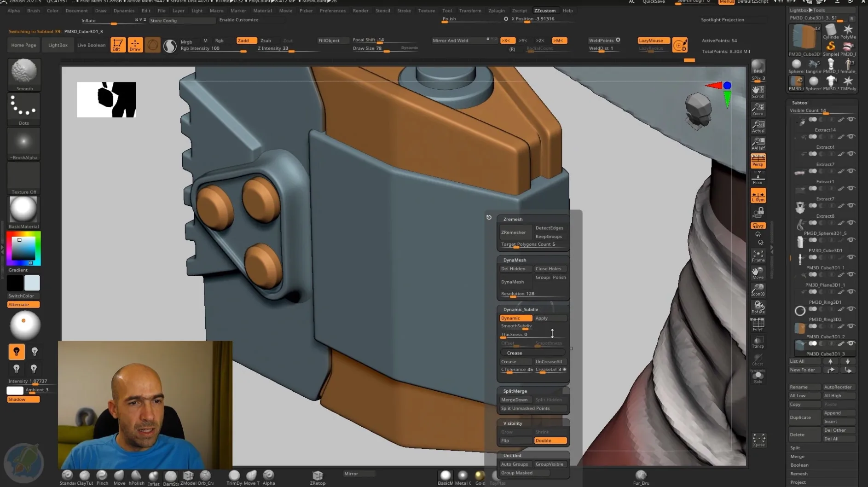Open the Zplugin menu
Viewport: 868px width, 487px height.
[496, 11]
